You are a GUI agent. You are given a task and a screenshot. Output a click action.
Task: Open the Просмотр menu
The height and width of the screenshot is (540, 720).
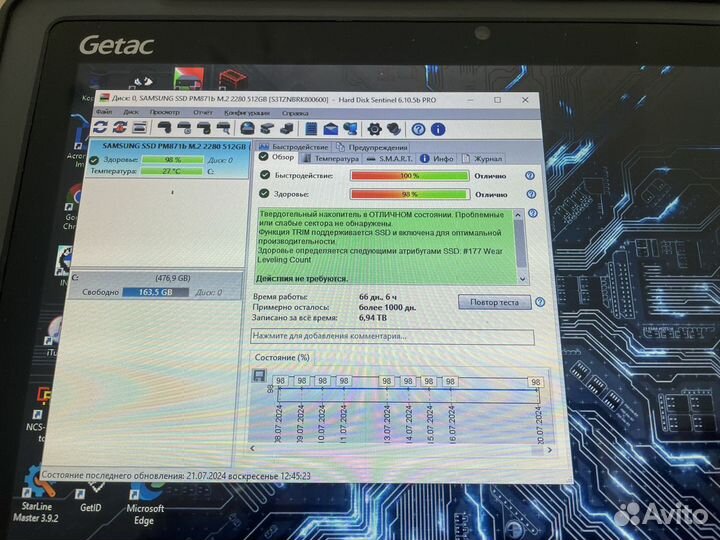pyautogui.click(x=165, y=112)
